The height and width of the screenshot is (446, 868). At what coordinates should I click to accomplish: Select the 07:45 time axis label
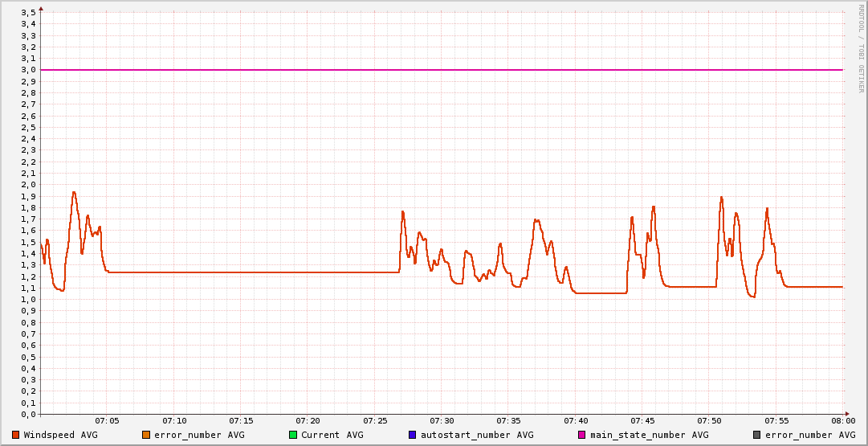pyautogui.click(x=642, y=420)
